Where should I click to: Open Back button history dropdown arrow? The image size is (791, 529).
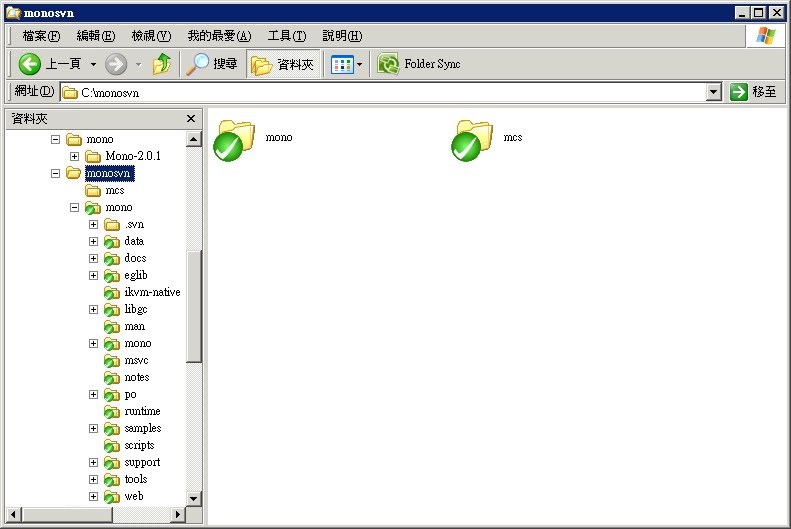(93, 65)
